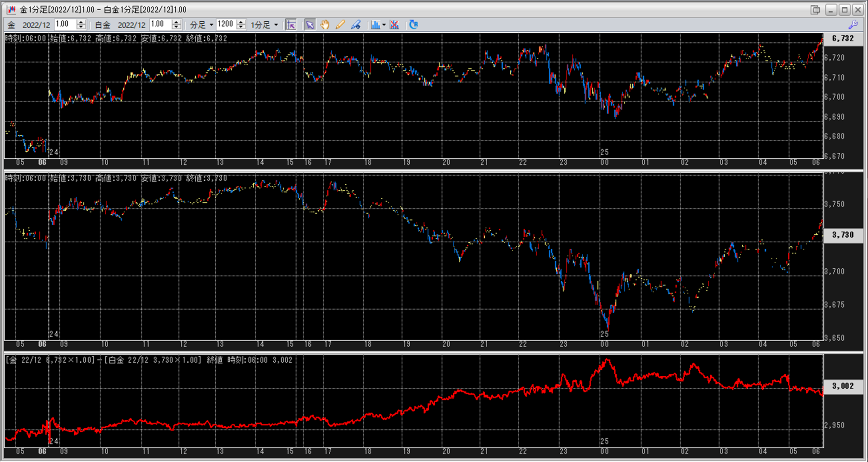Click the 白金 contract 2022/12 label
This screenshot has height=462, width=868.
tap(131, 25)
